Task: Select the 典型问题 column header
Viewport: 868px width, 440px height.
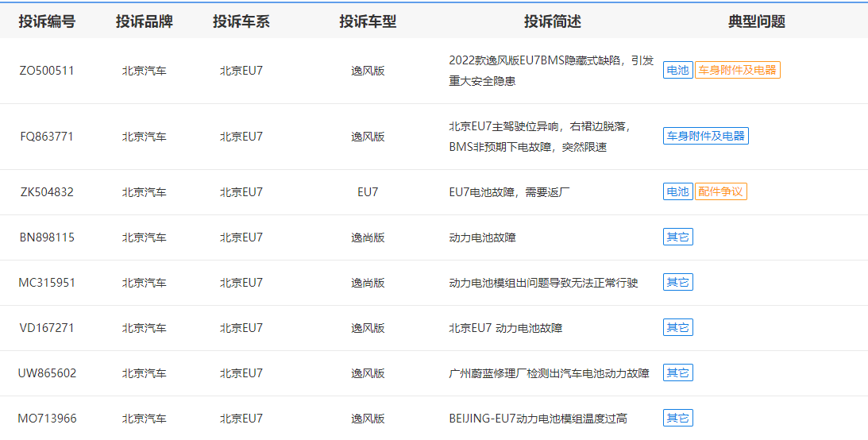Action: click(756, 21)
